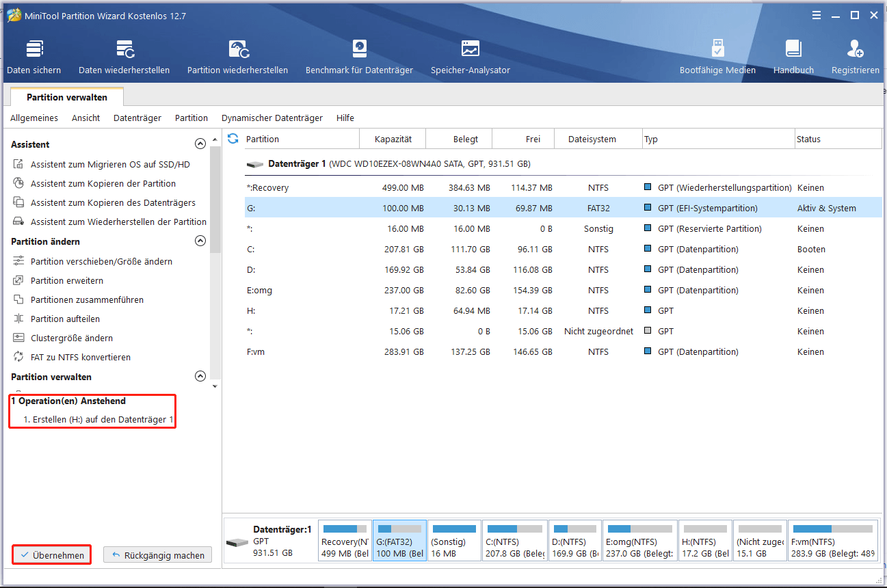887x588 pixels.
Task: Select pending operation Erstellen (H:)
Action: (x=98, y=420)
